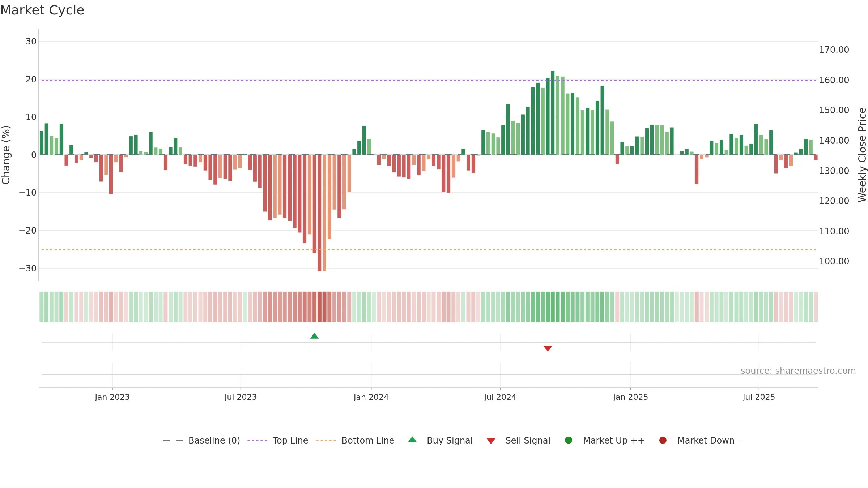Click the Jan 2025 x-axis label
Image resolution: width=868 pixels, height=488 pixels.
click(630, 397)
